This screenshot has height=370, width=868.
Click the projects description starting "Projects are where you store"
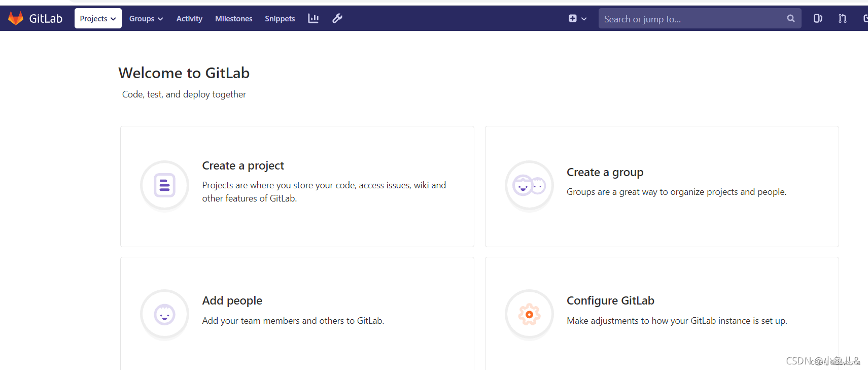click(x=324, y=192)
